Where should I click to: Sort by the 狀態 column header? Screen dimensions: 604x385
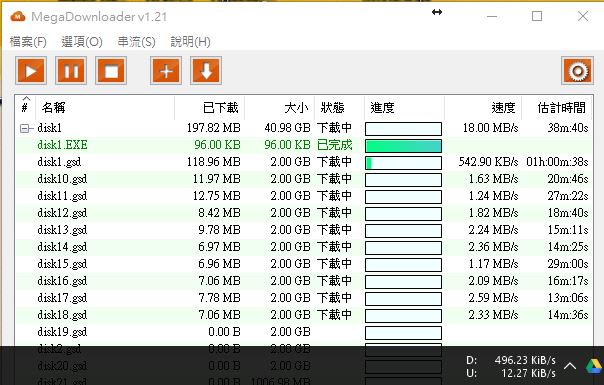point(339,107)
